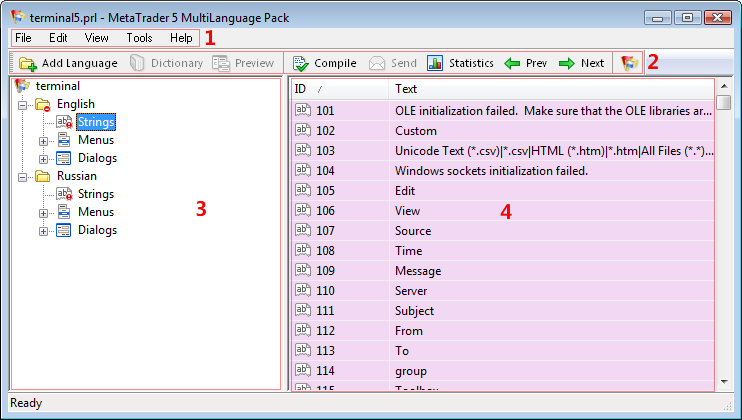Expand Dialogs under English
The height and width of the screenshot is (420, 742).
(x=43, y=159)
